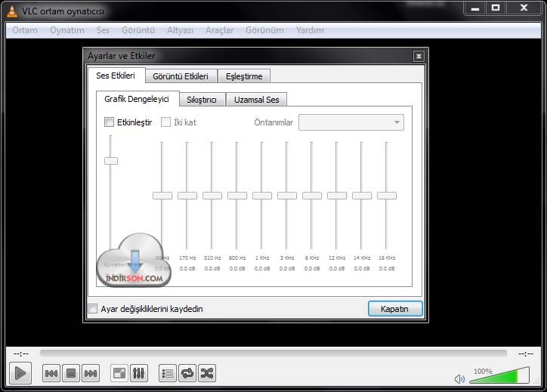Click the Play button
This screenshot has width=547, height=392.
[x=20, y=373]
